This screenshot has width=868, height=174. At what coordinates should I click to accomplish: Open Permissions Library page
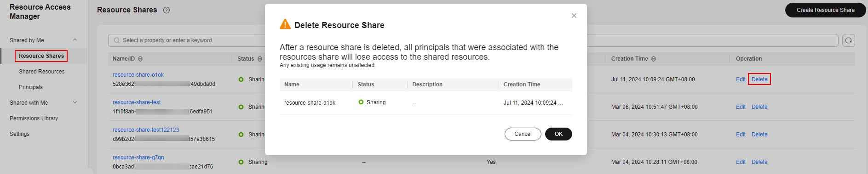pos(34,118)
